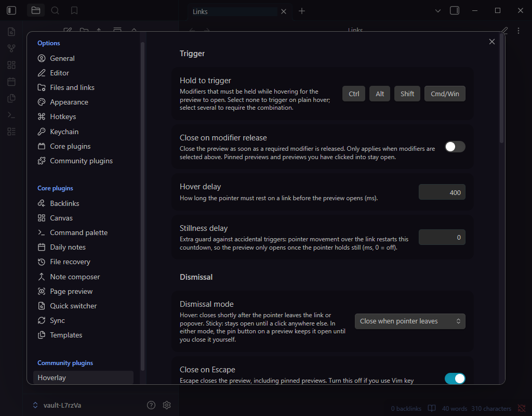Open daily note calendar ribbon icon

pos(11,82)
